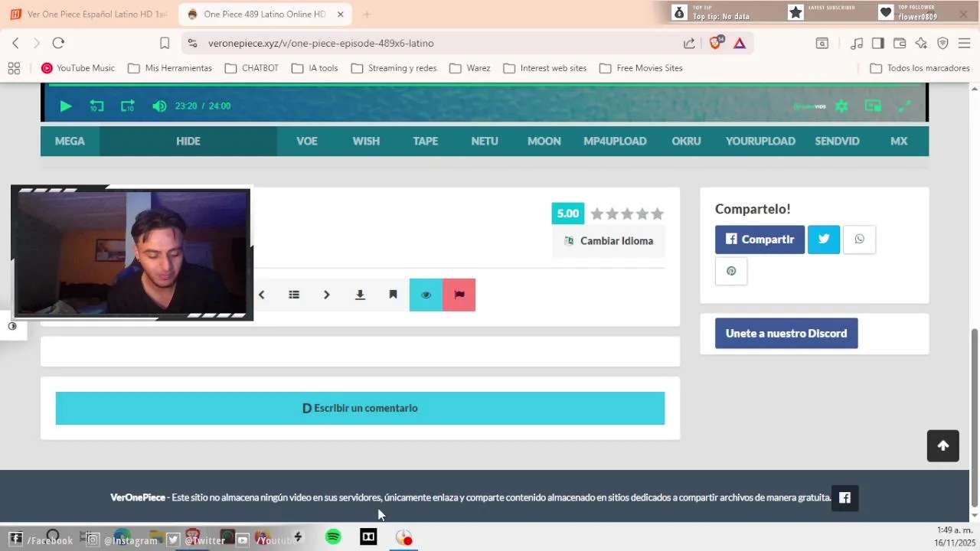Share the episode on Pinterest

pyautogui.click(x=731, y=271)
